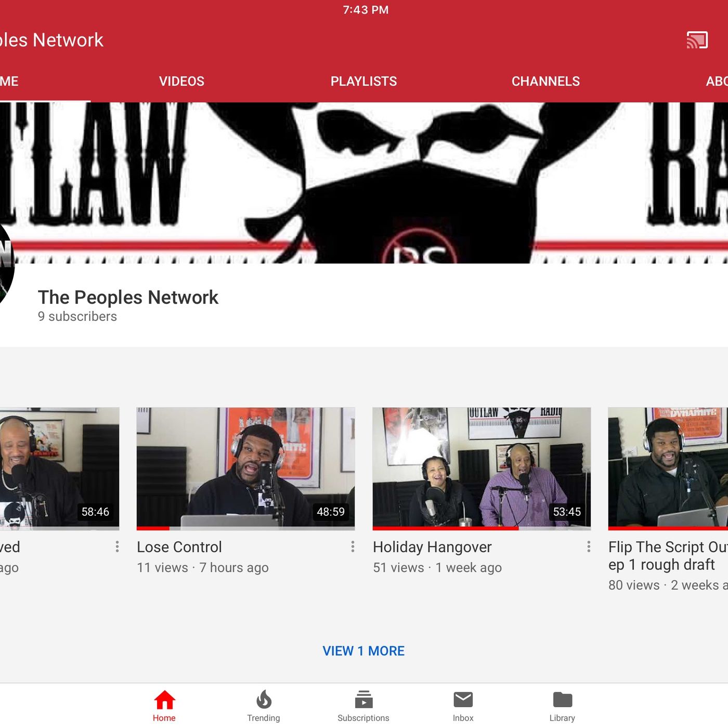The image size is (728, 728).
Task: Tap the Cast to device icon
Action: pyautogui.click(x=697, y=40)
